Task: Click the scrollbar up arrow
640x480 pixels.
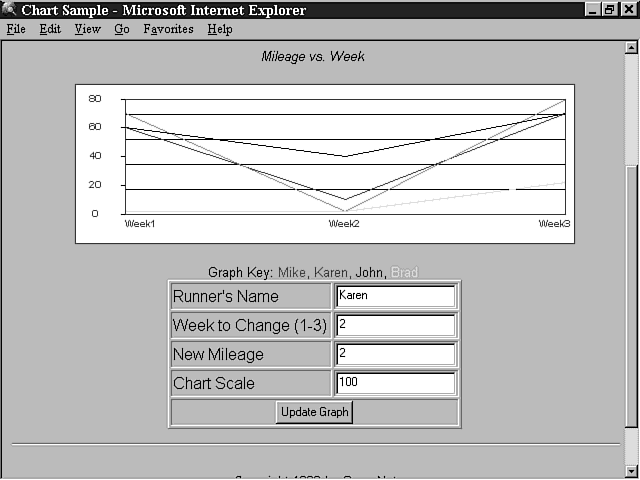Action: 631,48
